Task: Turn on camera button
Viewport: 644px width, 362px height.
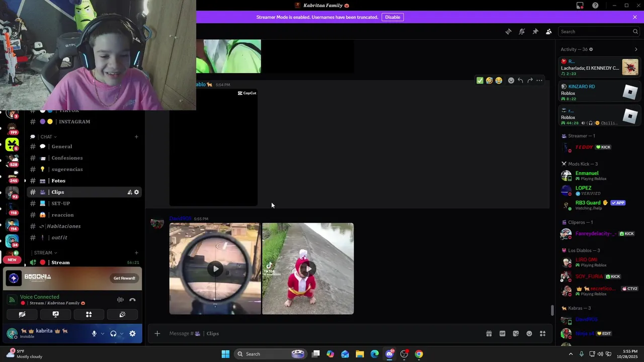Action: point(22,314)
